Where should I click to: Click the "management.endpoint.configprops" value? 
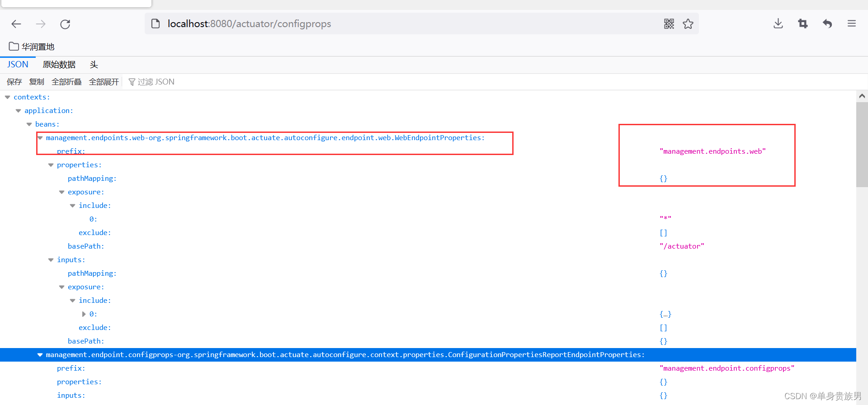(727, 368)
